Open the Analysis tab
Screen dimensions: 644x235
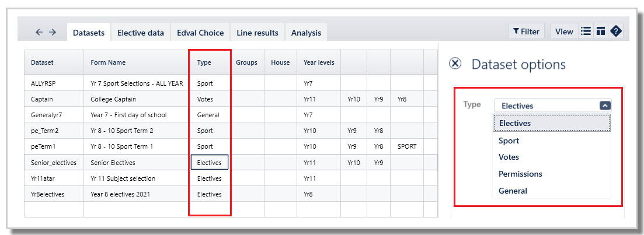point(306,33)
